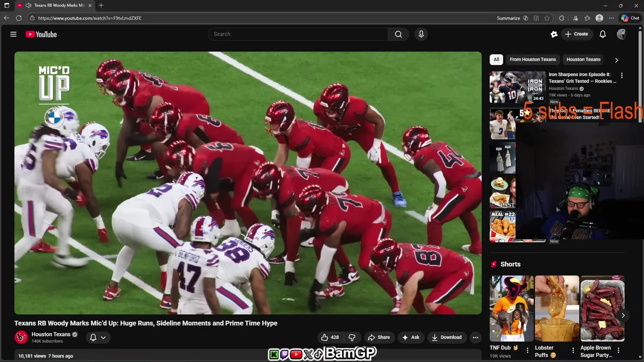
Task: Click the sparkle icon next to Create
Action: pyautogui.click(x=554, y=34)
